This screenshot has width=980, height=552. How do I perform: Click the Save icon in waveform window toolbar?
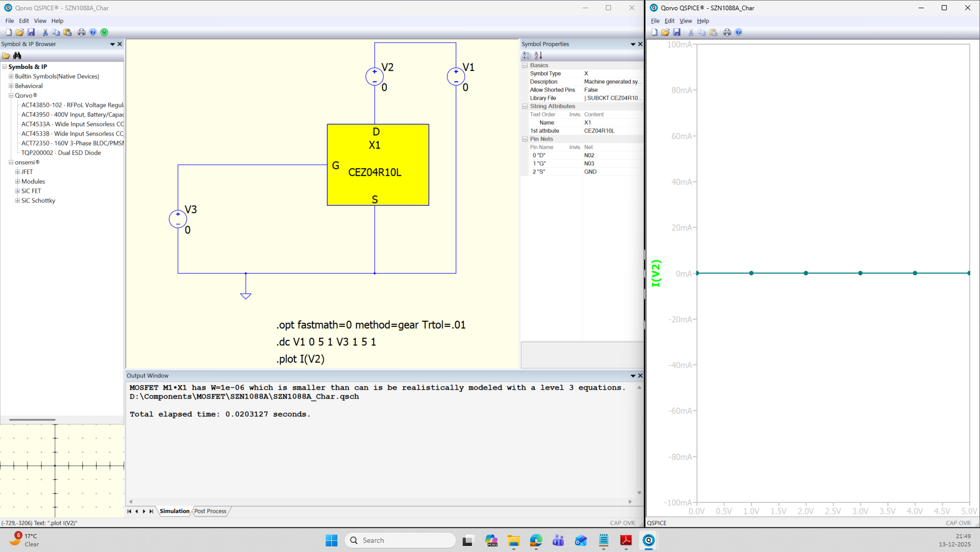pos(676,32)
